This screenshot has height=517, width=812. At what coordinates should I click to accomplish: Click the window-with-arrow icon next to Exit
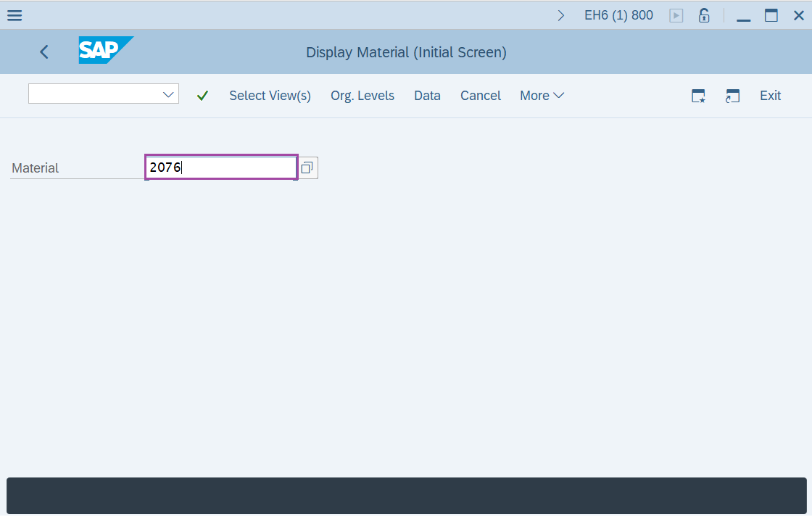point(732,96)
